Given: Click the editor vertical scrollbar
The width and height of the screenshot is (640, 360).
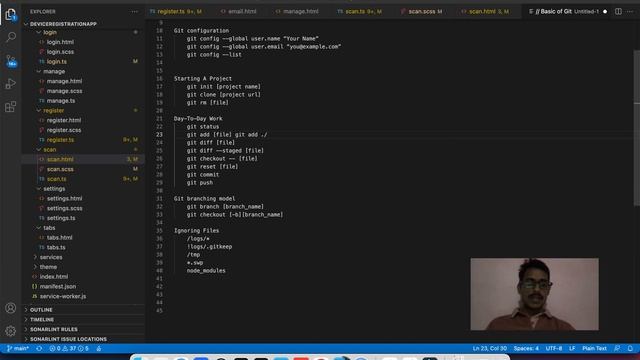Looking at the screenshot, I should coord(636,129).
